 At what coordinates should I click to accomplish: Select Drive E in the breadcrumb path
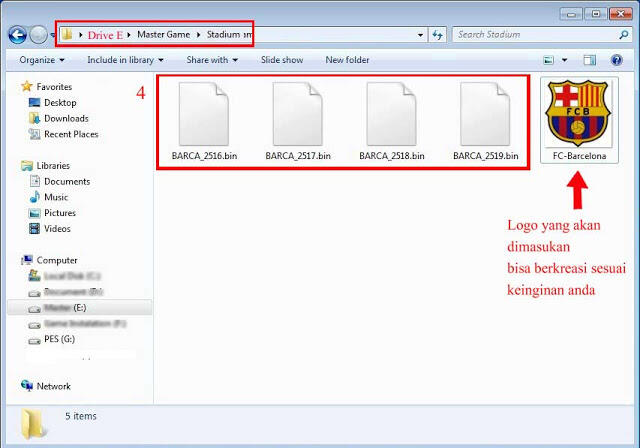point(105,35)
